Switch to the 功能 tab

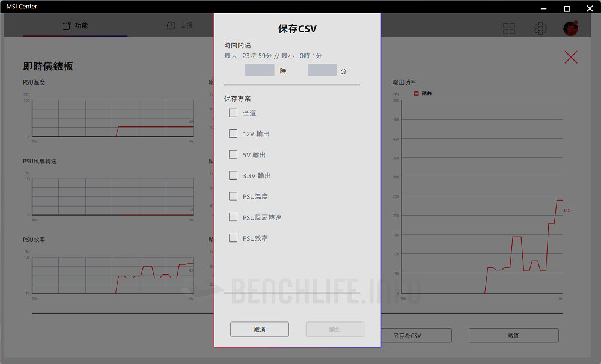tap(75, 26)
